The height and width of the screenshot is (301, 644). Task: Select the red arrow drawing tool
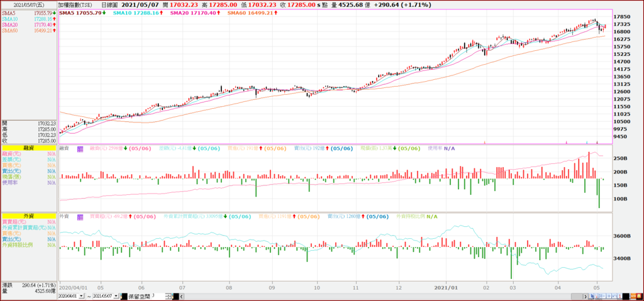pyautogui.click(x=596, y=296)
